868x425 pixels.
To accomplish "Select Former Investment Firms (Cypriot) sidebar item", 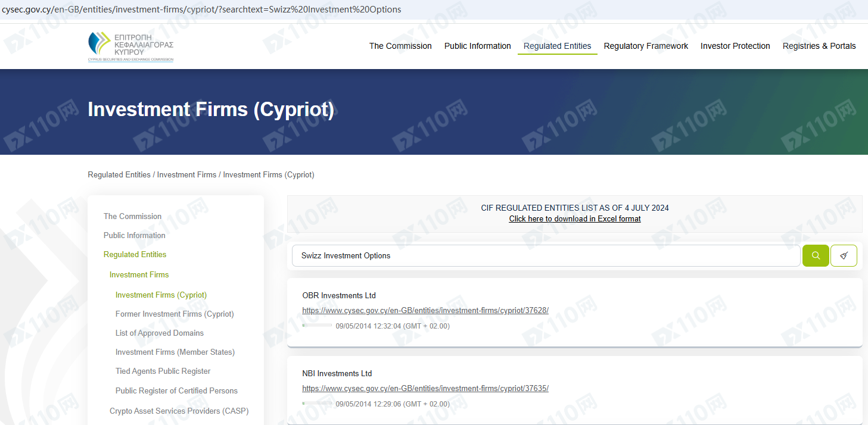I will (175, 314).
